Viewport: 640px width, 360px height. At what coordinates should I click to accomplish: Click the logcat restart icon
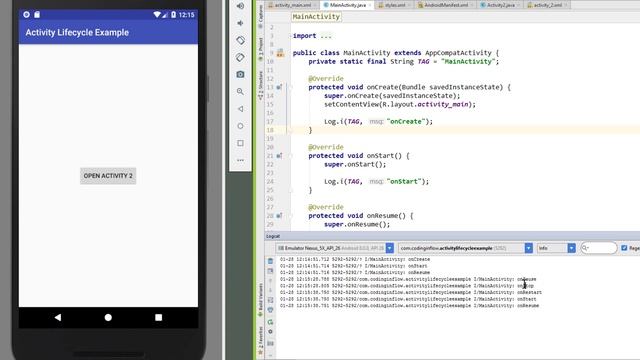pos(270,322)
